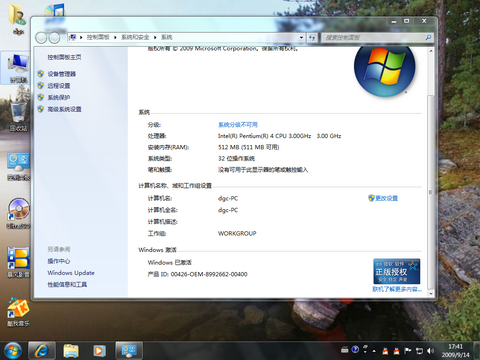
Task: Show hidden tray icons arrow
Action: [374, 351]
